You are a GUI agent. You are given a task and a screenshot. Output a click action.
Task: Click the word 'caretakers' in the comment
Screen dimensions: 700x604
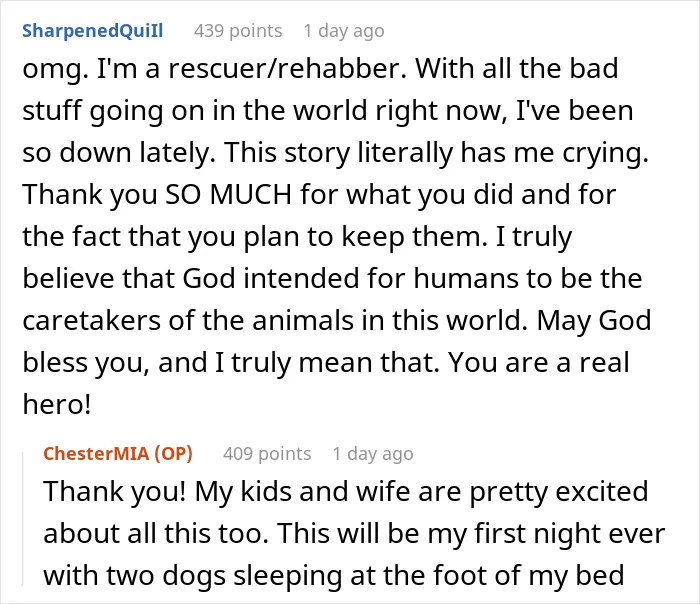pyautogui.click(x=92, y=320)
